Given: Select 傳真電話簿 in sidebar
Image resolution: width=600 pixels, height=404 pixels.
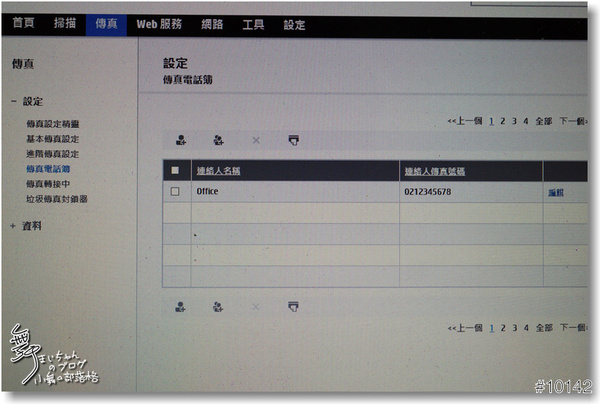Looking at the screenshot, I should tap(48, 169).
